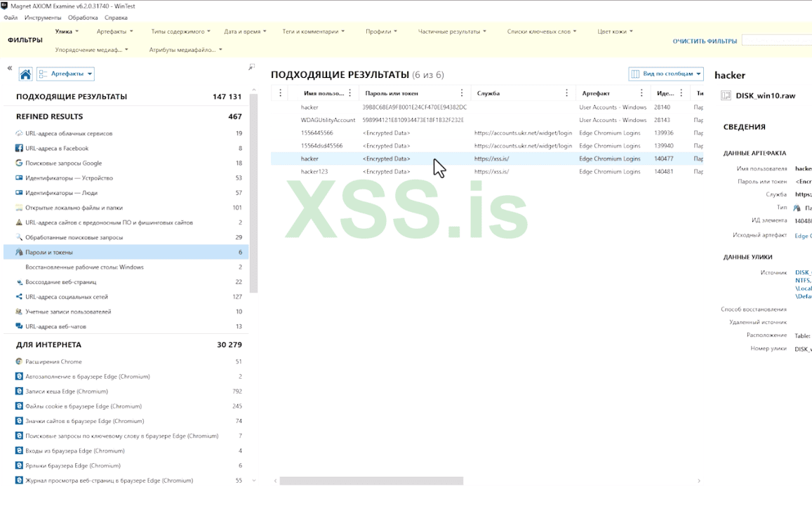This screenshot has width=812, height=508.
Task: Open the Артефакты view selector dropdown
Action: click(66, 74)
